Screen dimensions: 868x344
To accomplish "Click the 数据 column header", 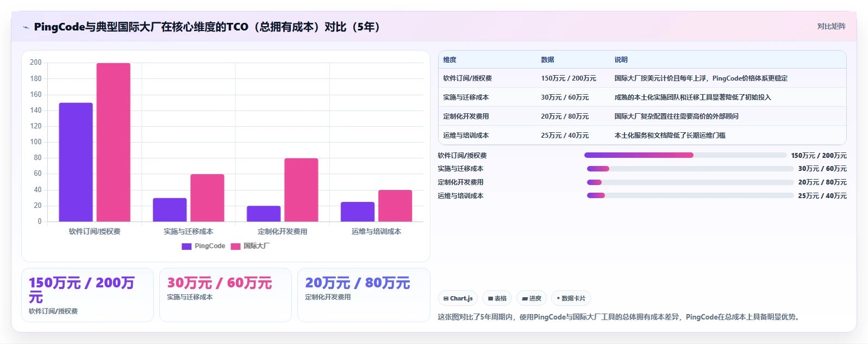I will click(x=547, y=60).
